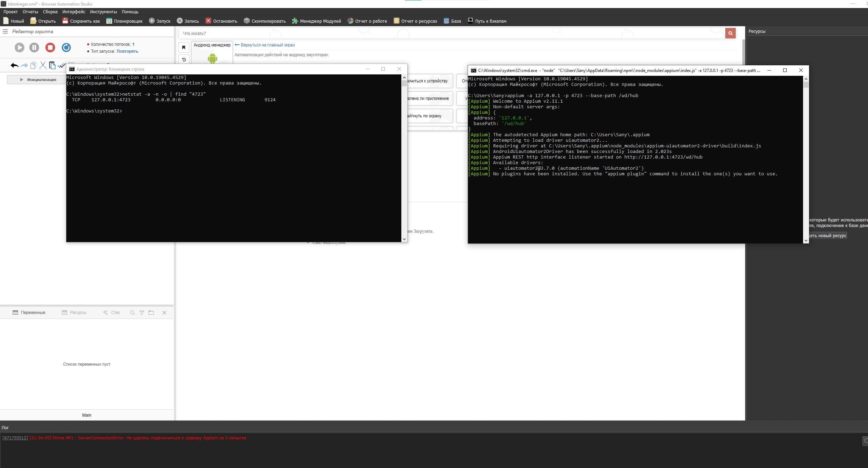Change thread count value 1
The width and height of the screenshot is (868, 468).
click(133, 44)
